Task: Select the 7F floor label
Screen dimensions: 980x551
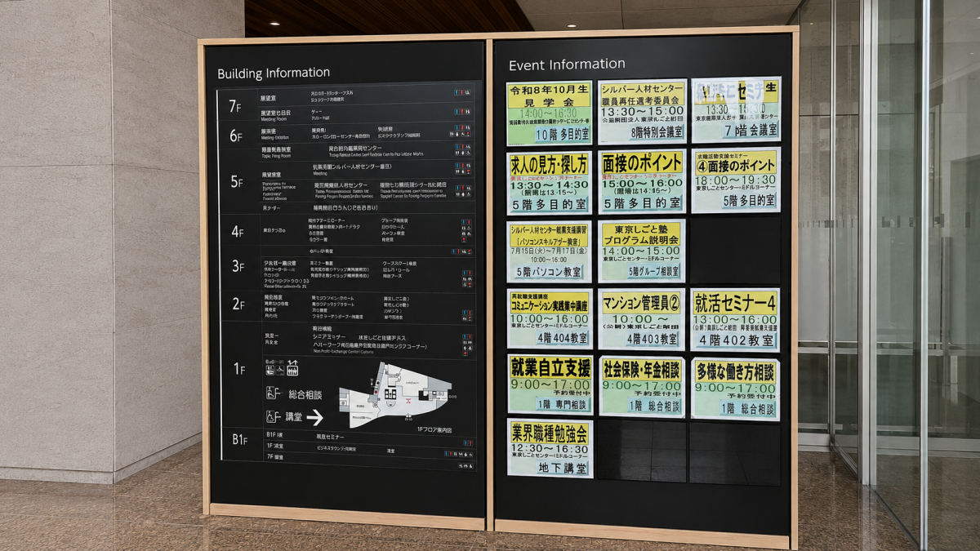Action: coord(235,106)
